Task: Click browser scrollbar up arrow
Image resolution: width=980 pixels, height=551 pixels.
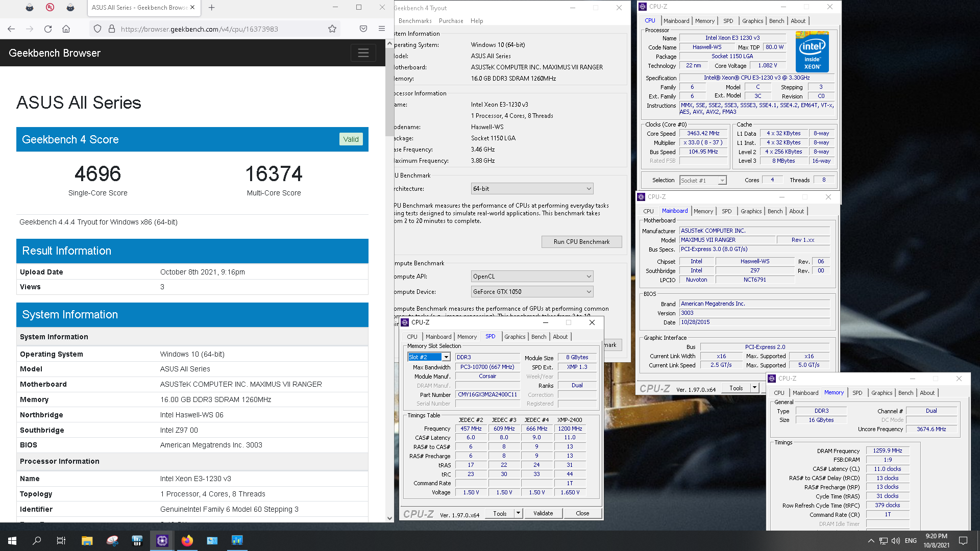Action: click(389, 44)
